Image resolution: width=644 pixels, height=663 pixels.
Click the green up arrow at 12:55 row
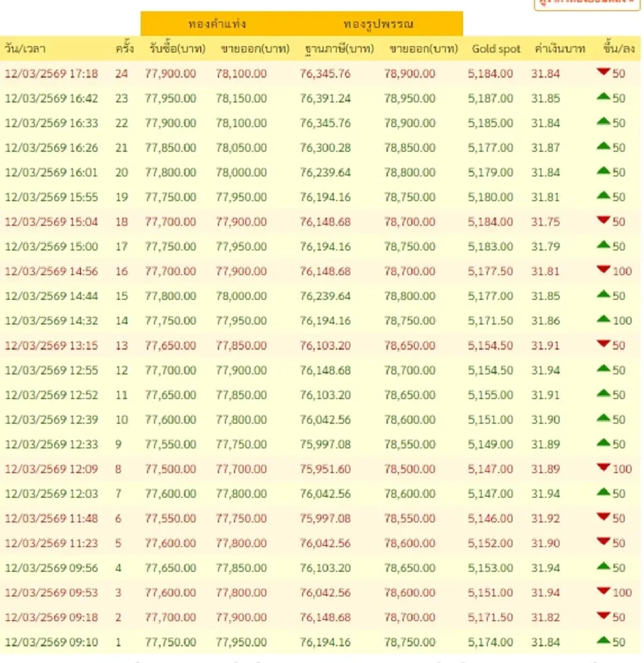click(x=605, y=370)
